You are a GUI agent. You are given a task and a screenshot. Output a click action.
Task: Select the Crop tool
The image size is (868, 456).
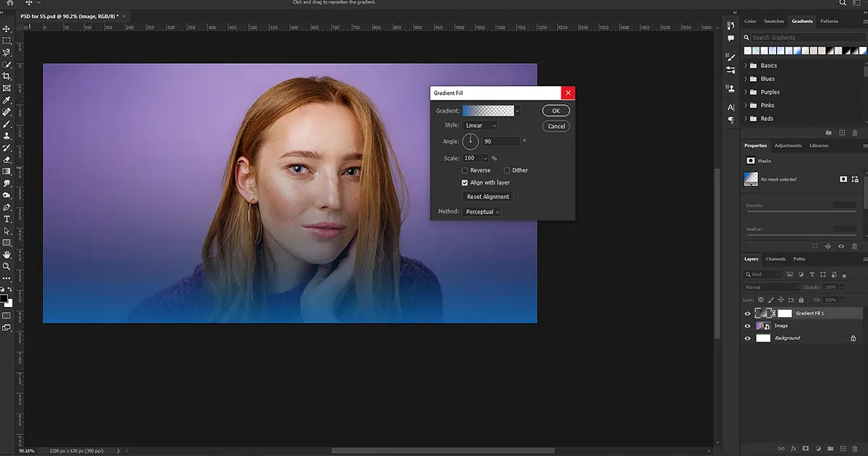click(7, 76)
